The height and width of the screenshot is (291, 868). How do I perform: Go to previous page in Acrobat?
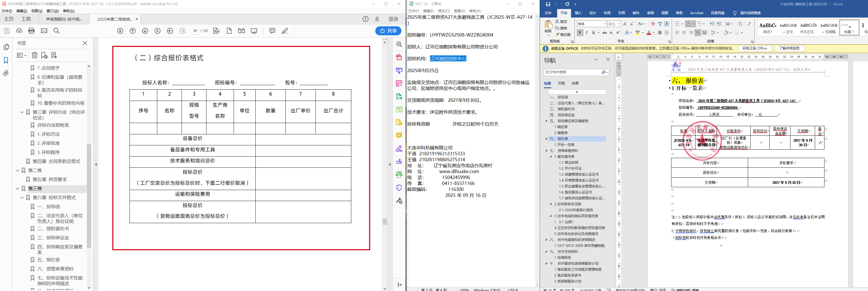tap(133, 31)
